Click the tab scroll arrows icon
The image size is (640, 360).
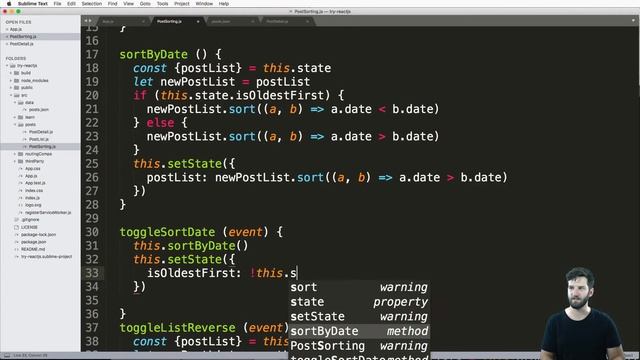click(x=88, y=20)
